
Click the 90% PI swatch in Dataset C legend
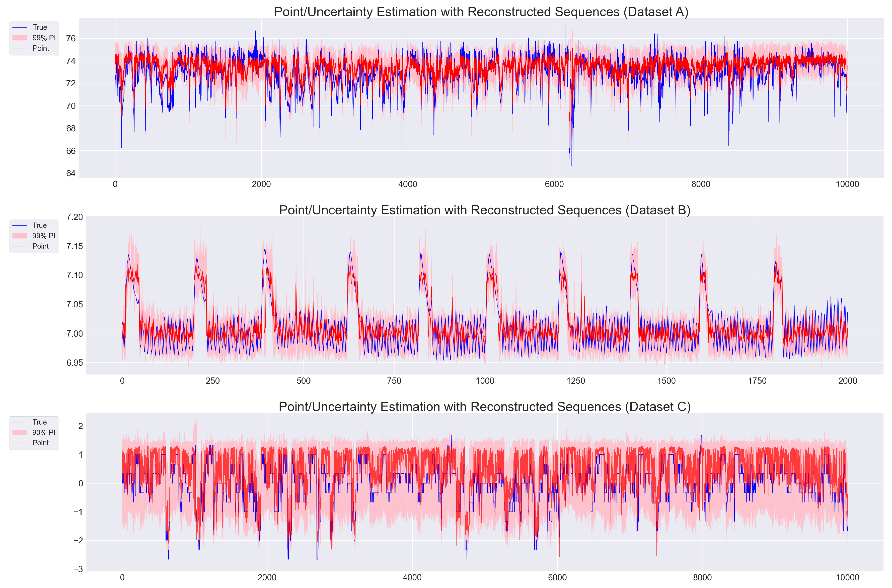tap(20, 432)
